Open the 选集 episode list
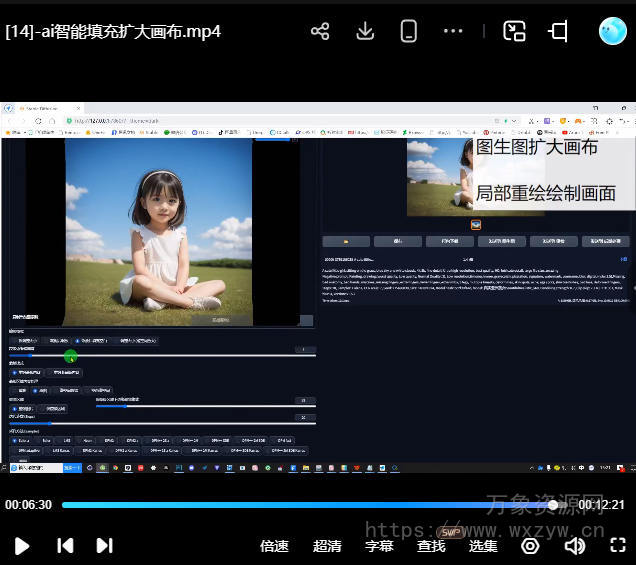 pos(483,545)
